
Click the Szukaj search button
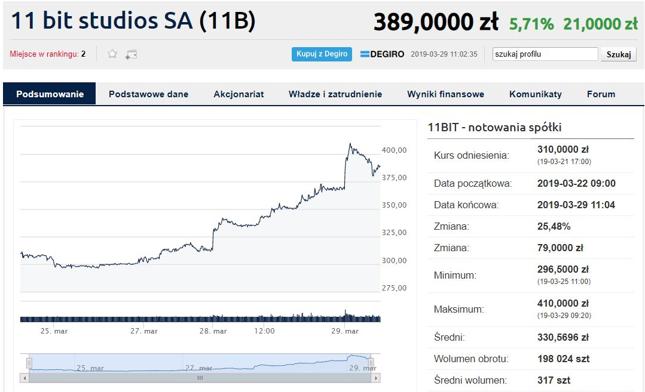pos(618,54)
